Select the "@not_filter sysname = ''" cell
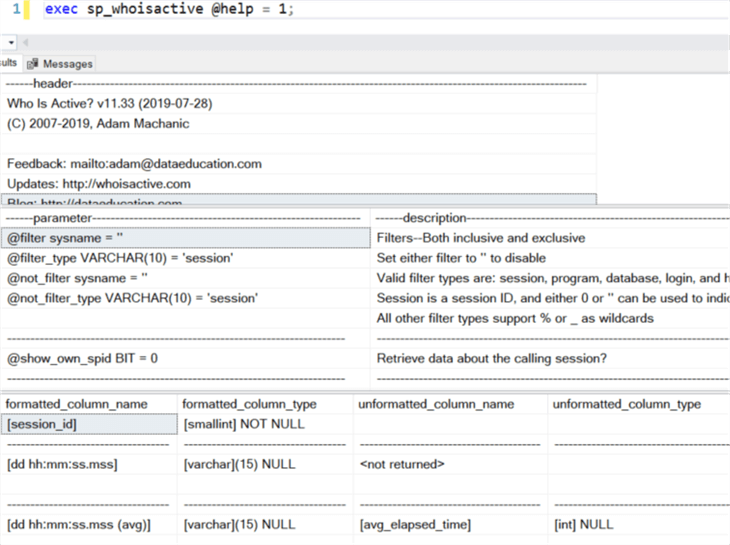Image resolution: width=730 pixels, height=545 pixels. [186, 278]
